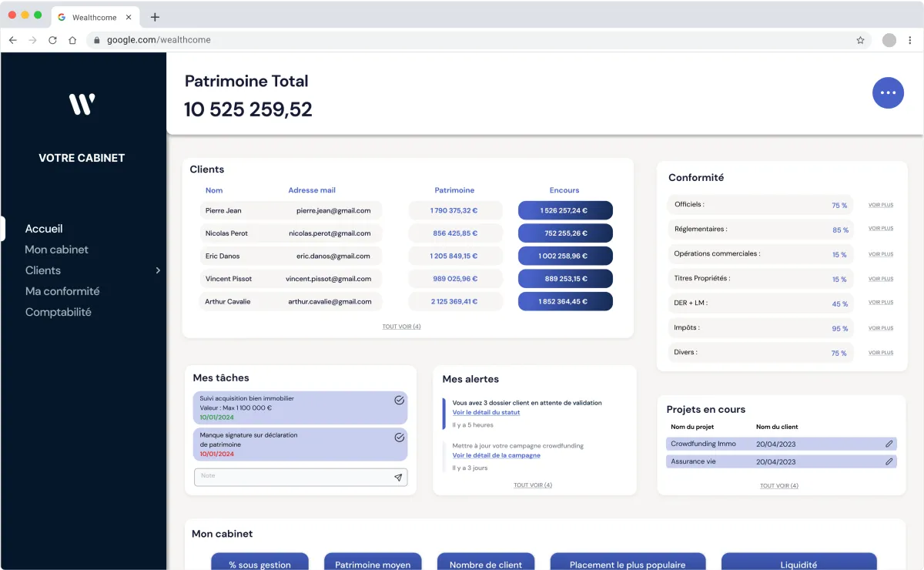Open Voir le détail du statut link
This screenshot has height=570, width=924.
click(486, 412)
